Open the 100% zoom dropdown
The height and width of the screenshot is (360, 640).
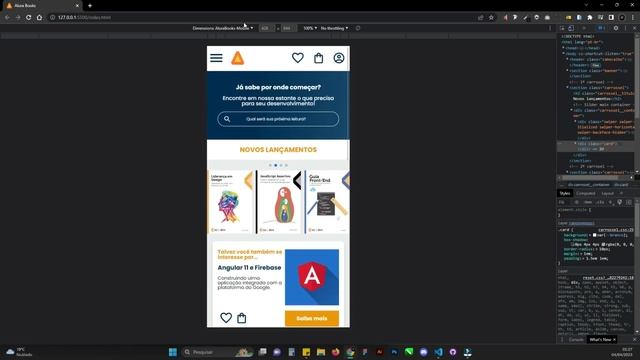310,28
